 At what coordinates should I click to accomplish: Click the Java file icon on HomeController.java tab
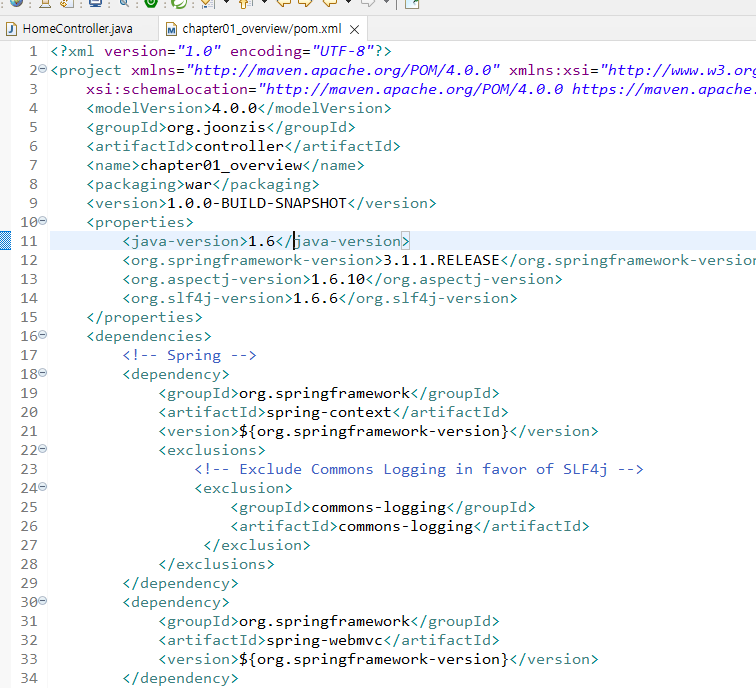click(x=12, y=29)
